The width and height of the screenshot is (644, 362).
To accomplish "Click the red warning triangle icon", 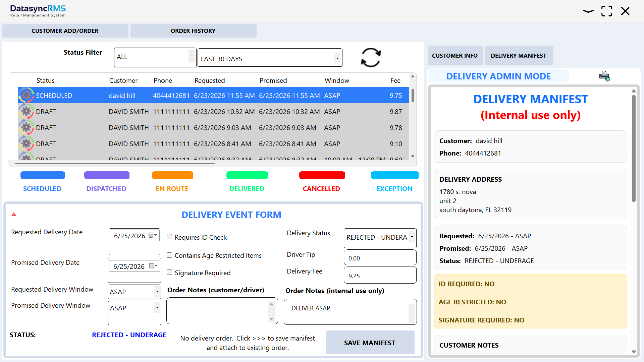I will pyautogui.click(x=14, y=214).
